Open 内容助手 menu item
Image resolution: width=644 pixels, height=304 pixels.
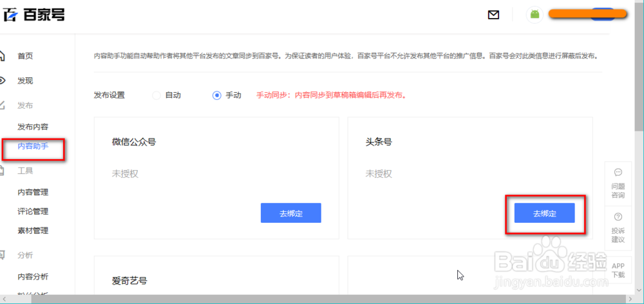click(x=33, y=146)
